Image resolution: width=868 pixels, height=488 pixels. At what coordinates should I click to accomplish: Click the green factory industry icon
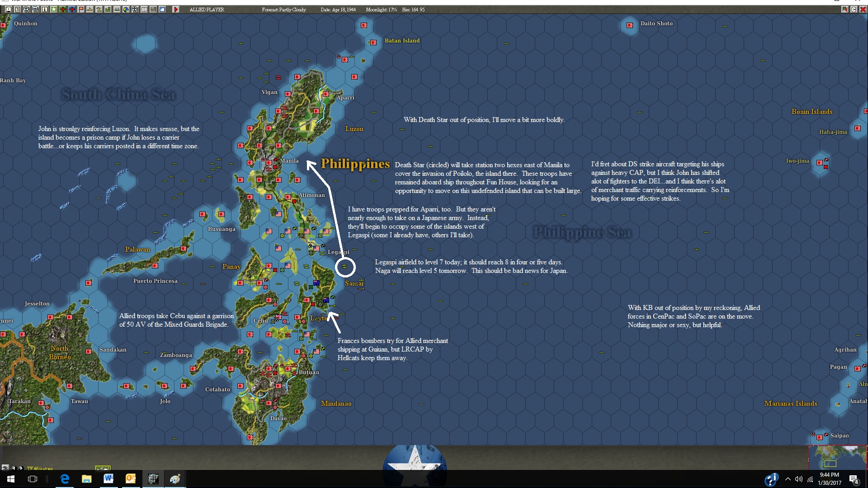(x=108, y=9)
